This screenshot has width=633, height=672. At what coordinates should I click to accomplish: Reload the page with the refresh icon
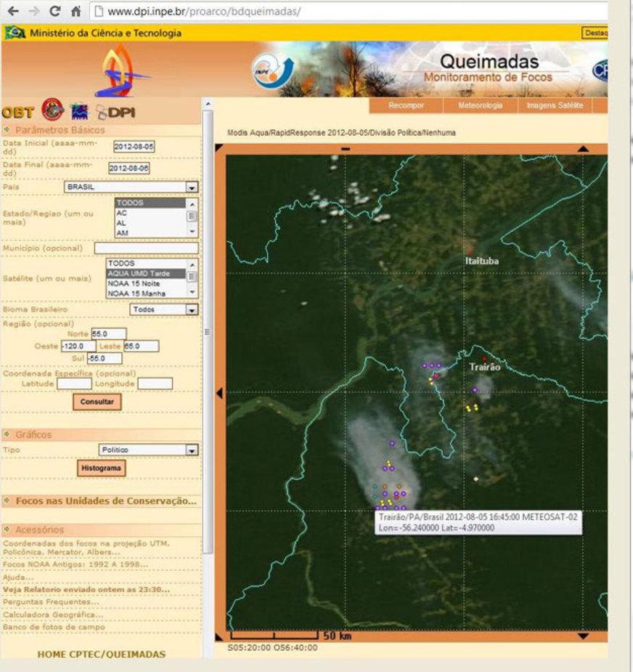click(x=55, y=12)
